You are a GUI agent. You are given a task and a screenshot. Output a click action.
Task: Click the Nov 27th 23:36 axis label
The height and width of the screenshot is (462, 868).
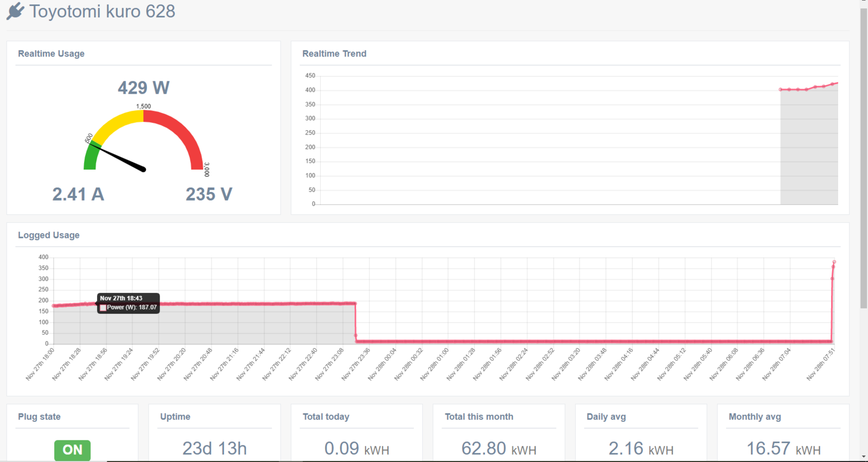coord(356,364)
